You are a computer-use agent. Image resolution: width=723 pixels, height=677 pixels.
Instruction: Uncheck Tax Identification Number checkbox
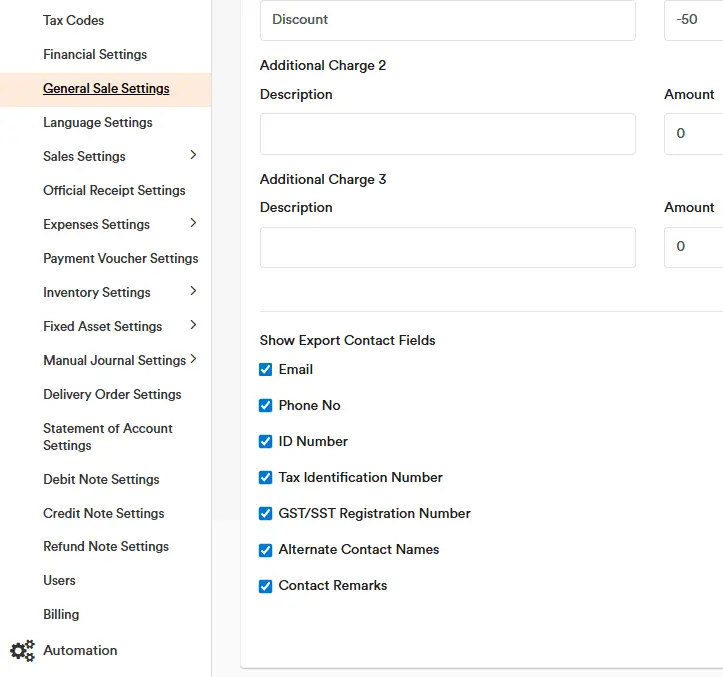tap(266, 478)
